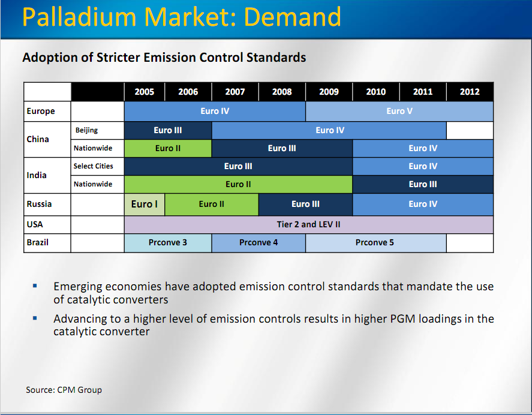Select the Russia Euro I cell
The image size is (532, 415).
coord(144,204)
